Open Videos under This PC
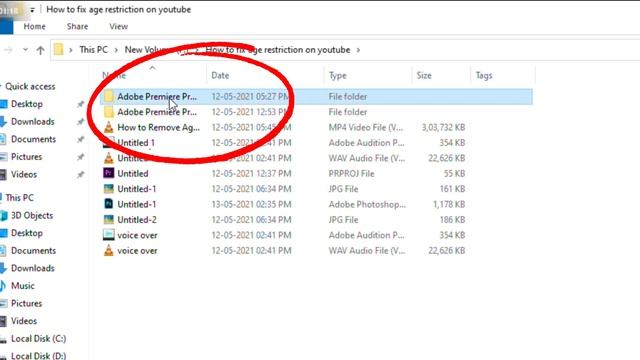 tap(24, 321)
